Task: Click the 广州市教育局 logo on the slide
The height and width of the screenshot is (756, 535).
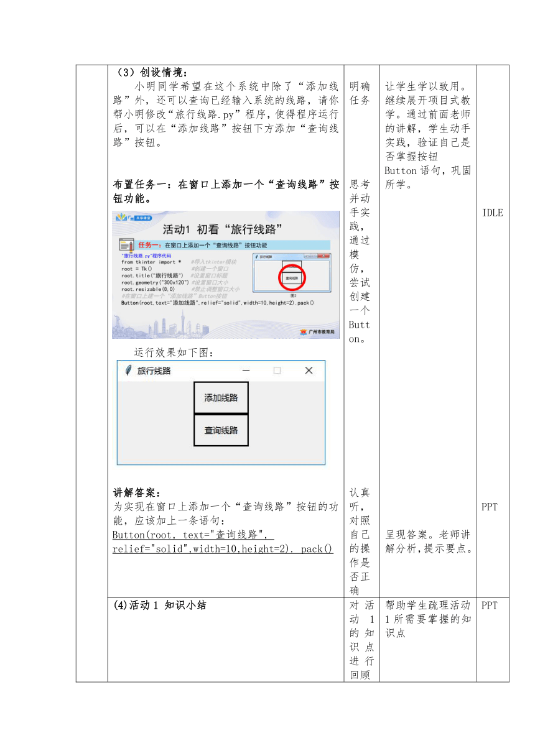Action: click(317, 332)
